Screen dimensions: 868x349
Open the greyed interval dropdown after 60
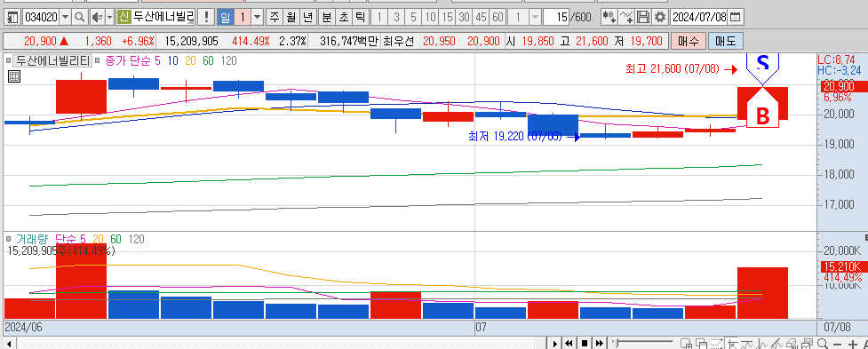tap(535, 17)
